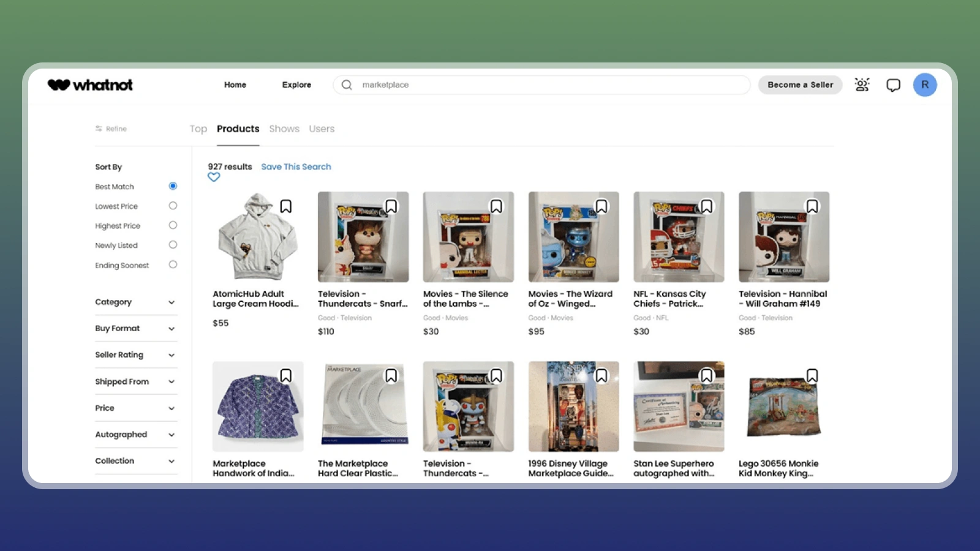Click Become a Seller button
Screen dimensions: 980x551
[801, 84]
